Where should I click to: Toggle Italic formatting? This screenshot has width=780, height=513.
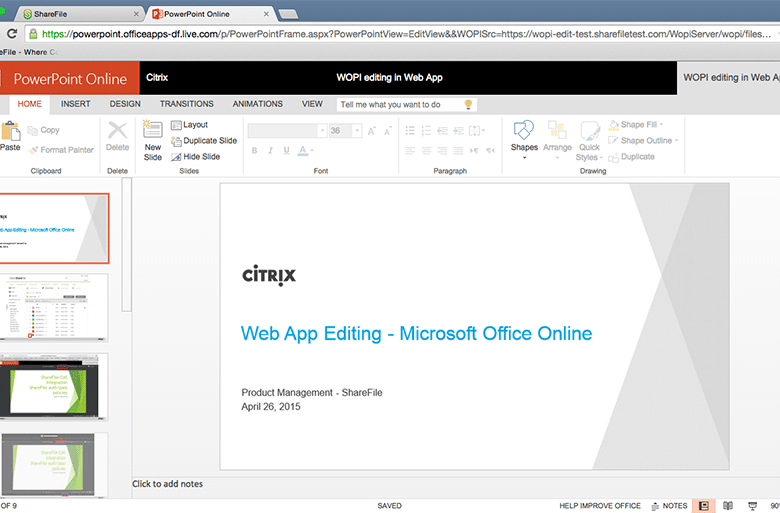pyautogui.click(x=271, y=150)
